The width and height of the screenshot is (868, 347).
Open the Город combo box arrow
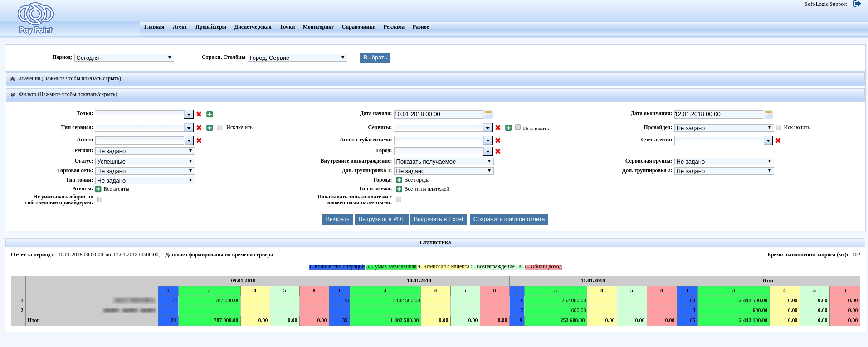(x=488, y=151)
